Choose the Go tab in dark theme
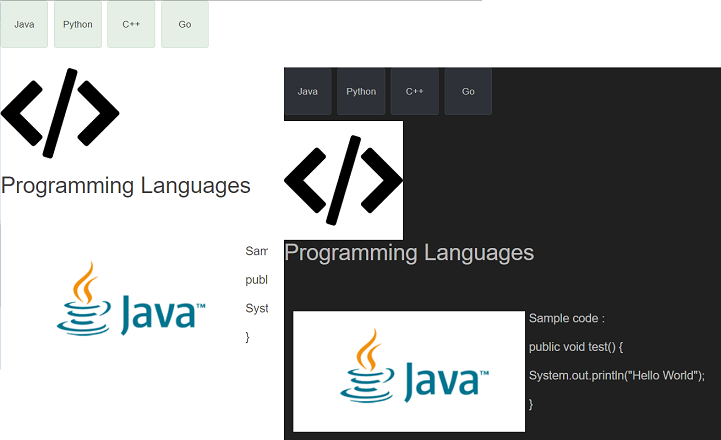This screenshot has width=721, height=440. [x=468, y=91]
